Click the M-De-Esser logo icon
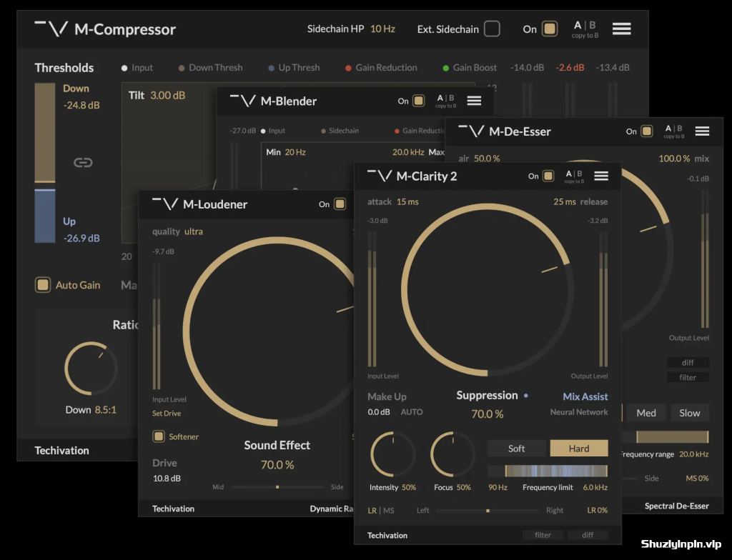Screen dimensions: 732x560 471,131
